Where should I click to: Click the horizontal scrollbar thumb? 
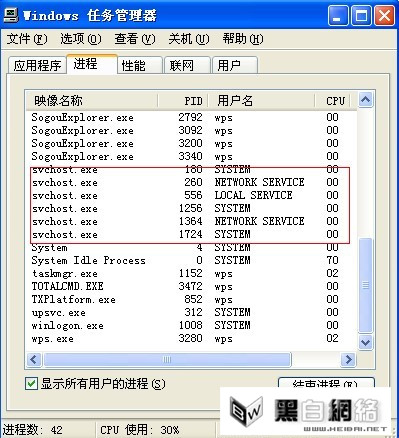pos(167,359)
